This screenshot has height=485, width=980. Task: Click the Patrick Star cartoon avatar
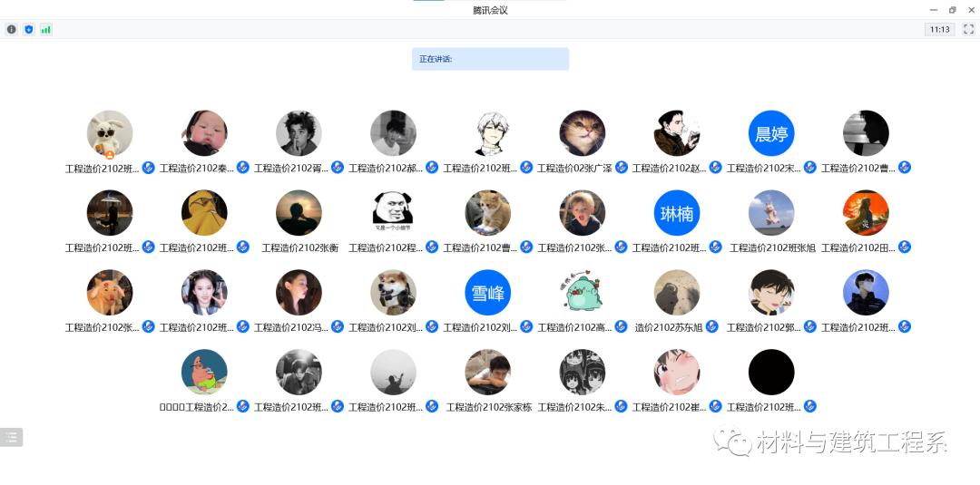pos(204,372)
